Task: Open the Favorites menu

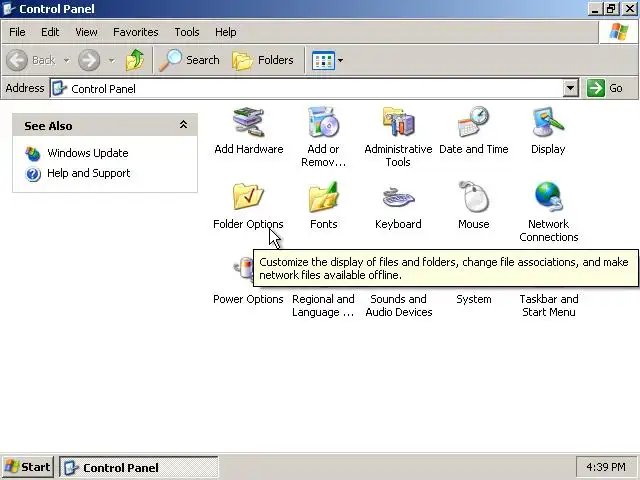Action: pos(136,32)
